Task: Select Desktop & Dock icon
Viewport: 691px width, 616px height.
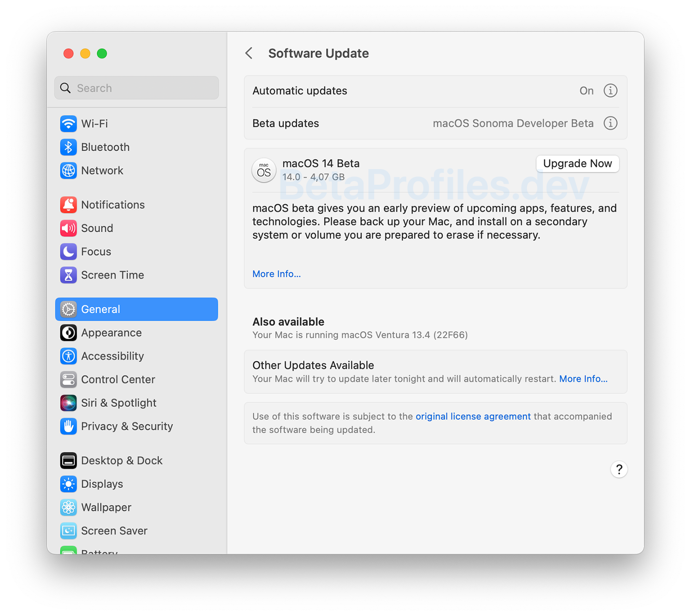Action: point(68,460)
